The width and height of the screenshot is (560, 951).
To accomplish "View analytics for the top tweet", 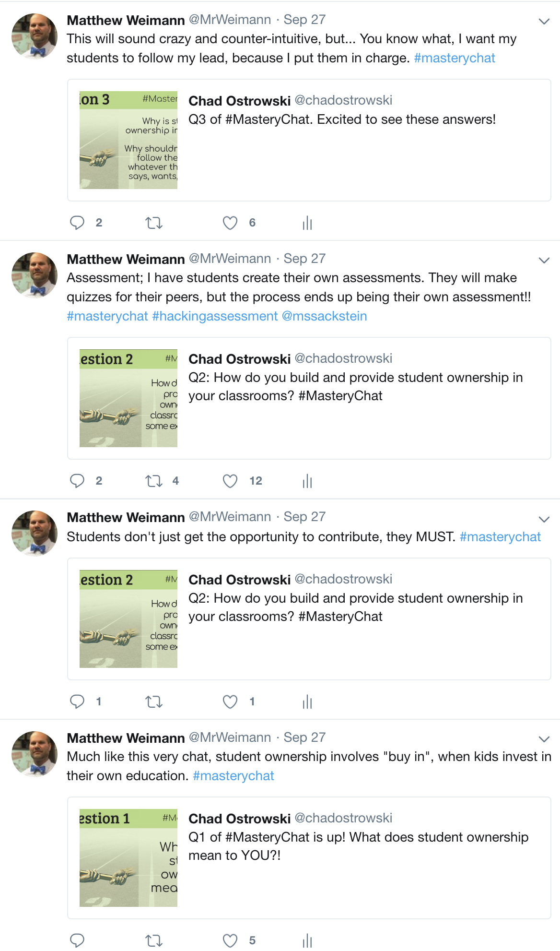I will [307, 222].
